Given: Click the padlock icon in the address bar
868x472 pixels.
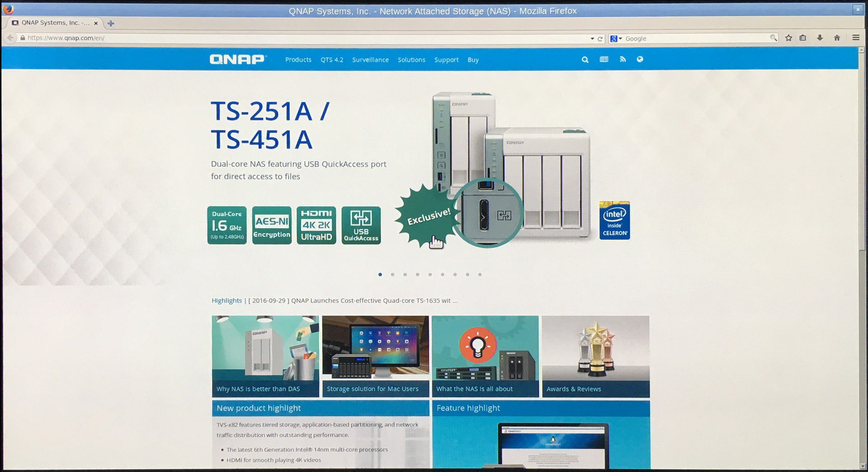Looking at the screenshot, I should click(x=23, y=38).
